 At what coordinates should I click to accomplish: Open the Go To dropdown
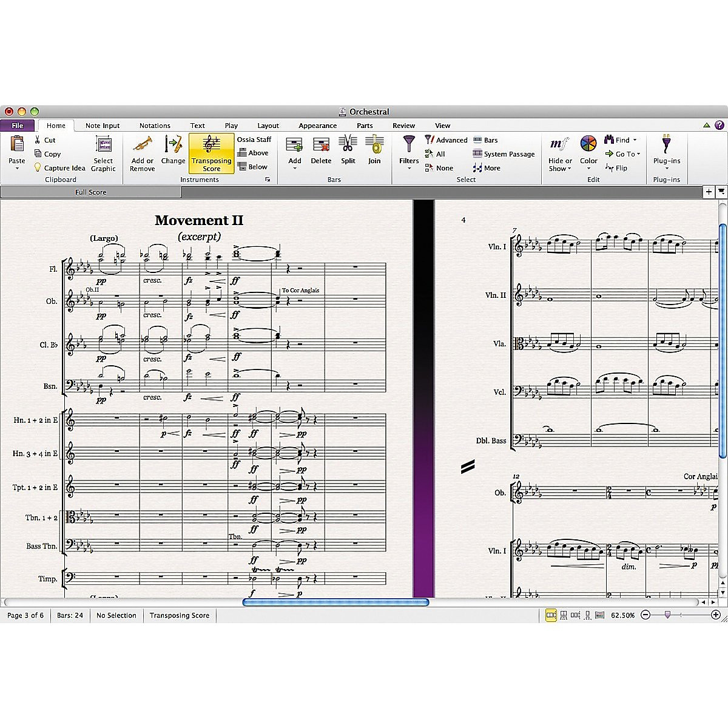pos(623,153)
